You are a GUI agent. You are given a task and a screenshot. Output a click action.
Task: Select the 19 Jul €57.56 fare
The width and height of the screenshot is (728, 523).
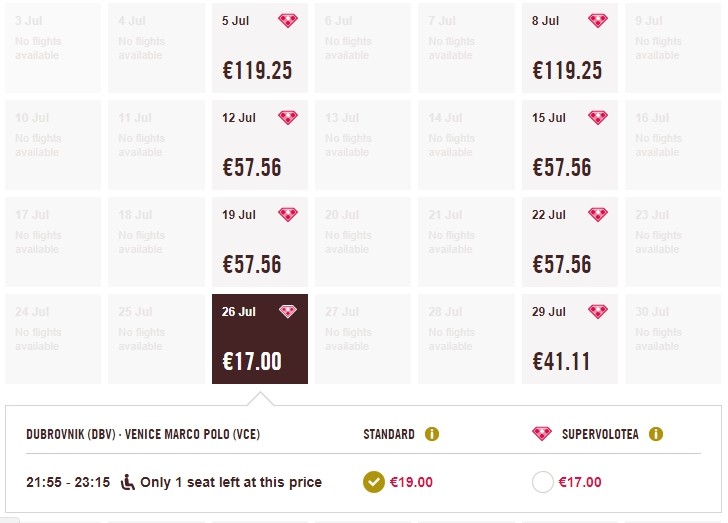pos(260,242)
